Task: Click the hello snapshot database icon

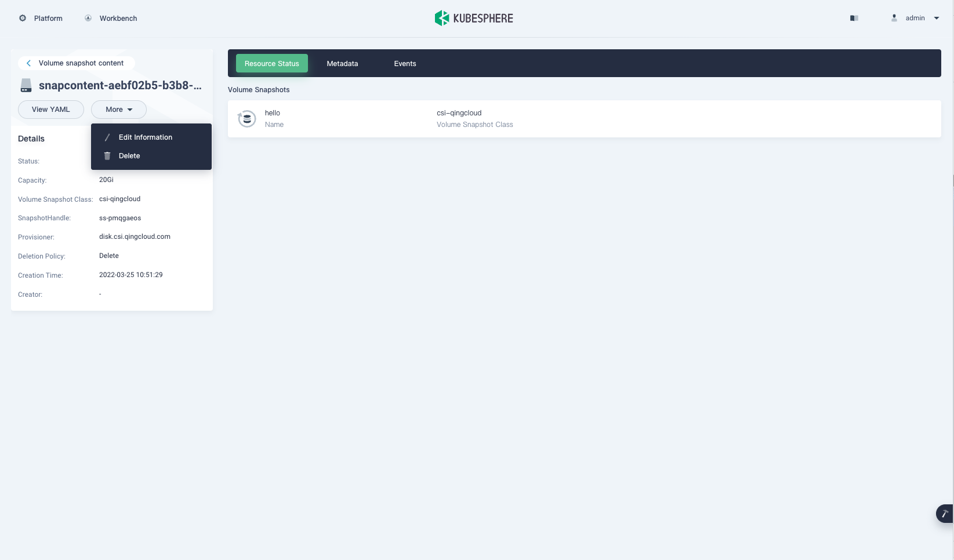Action: [x=246, y=118]
